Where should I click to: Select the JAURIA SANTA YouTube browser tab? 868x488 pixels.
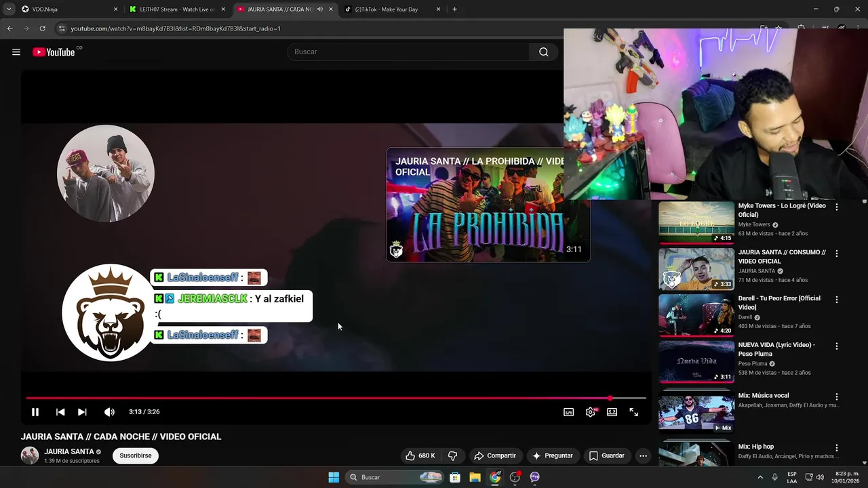[285, 9]
